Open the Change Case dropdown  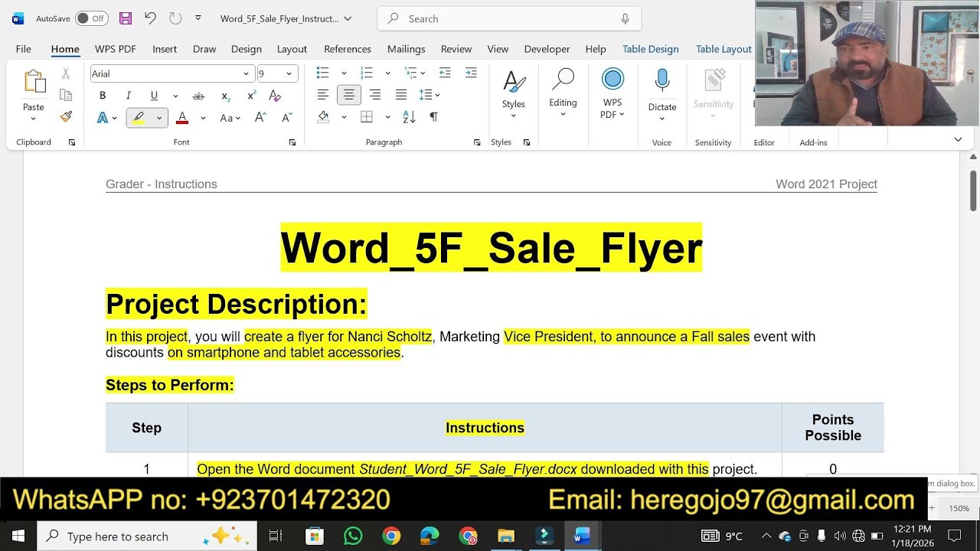pos(230,118)
